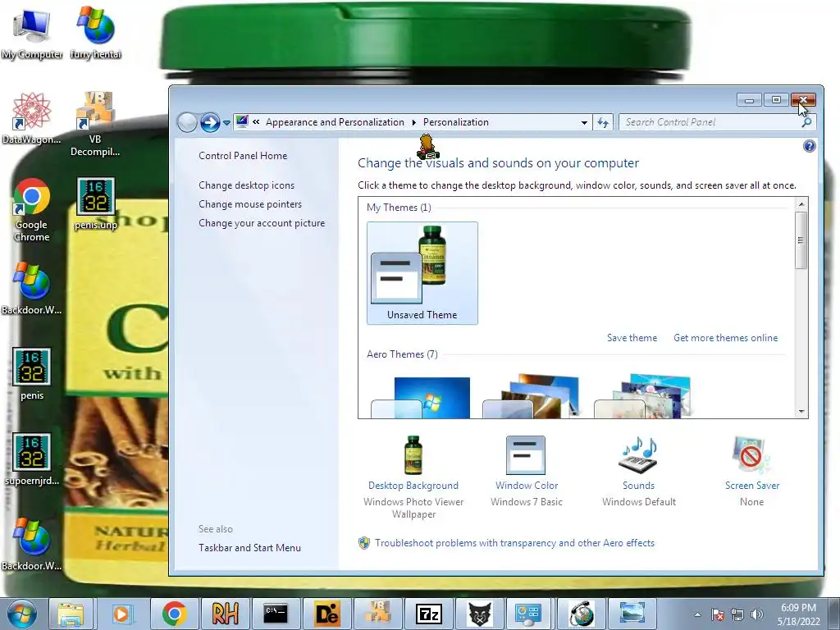Click the theme list scroll up arrow
The height and width of the screenshot is (630, 840).
tap(801, 204)
